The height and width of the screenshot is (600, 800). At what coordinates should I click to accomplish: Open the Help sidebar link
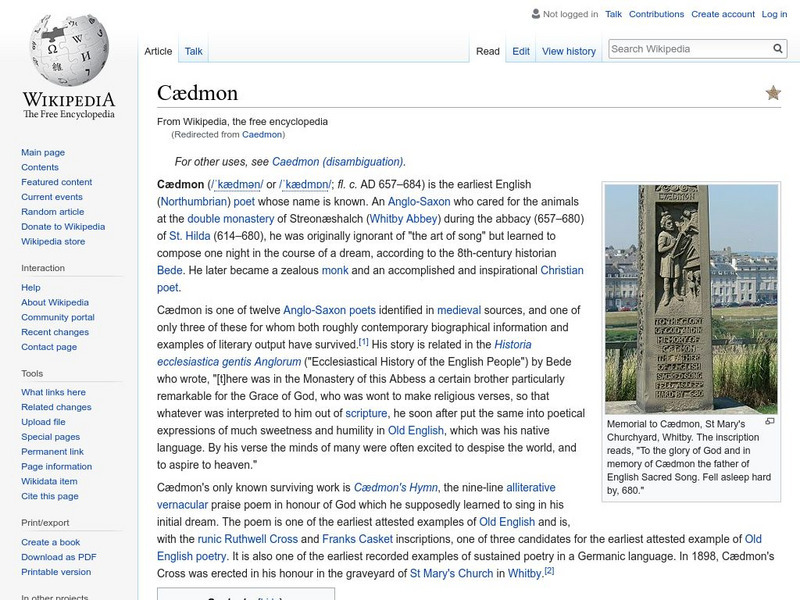click(31, 287)
